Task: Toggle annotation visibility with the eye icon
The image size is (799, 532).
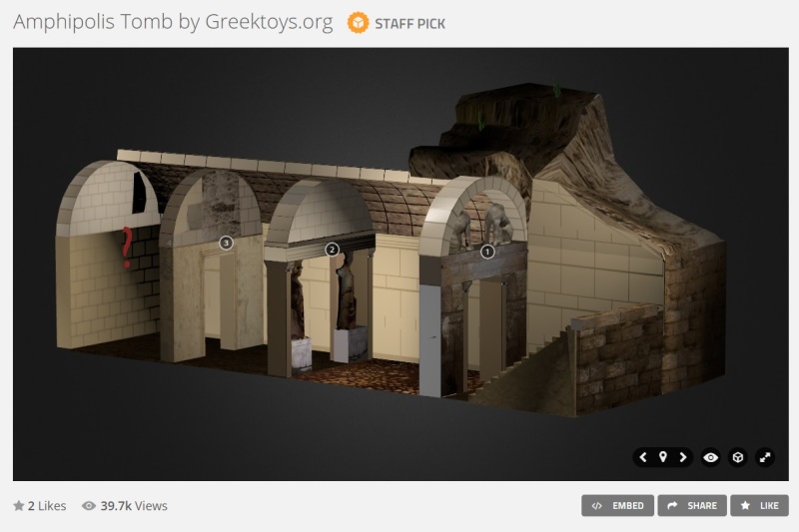Action: pos(711,457)
